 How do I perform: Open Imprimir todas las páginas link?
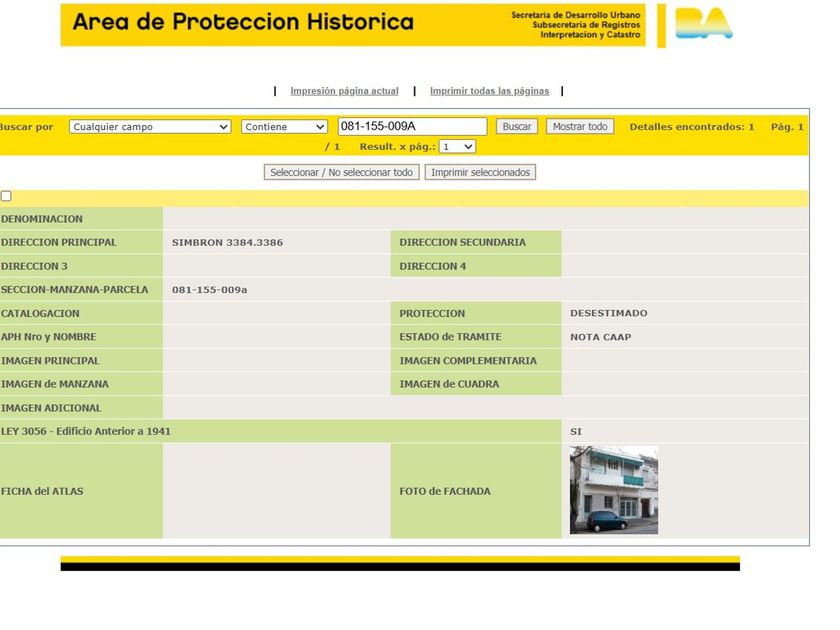(490, 91)
